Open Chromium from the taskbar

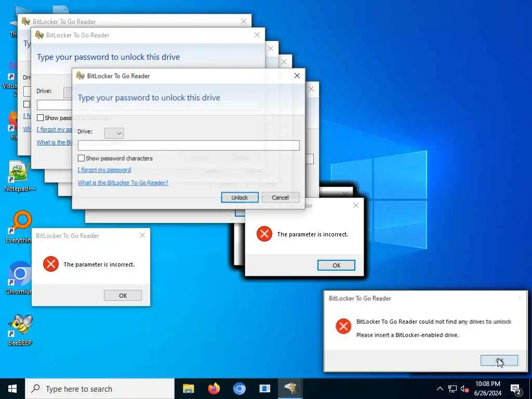click(239, 389)
